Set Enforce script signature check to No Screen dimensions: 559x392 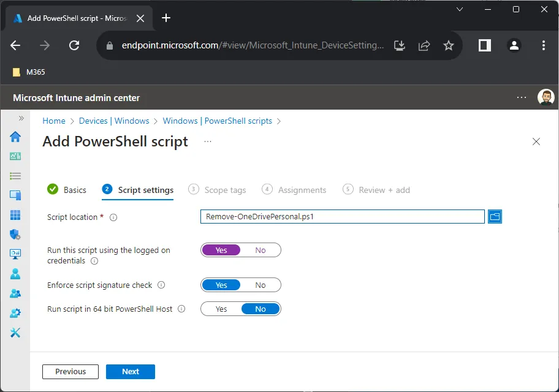pyautogui.click(x=260, y=285)
